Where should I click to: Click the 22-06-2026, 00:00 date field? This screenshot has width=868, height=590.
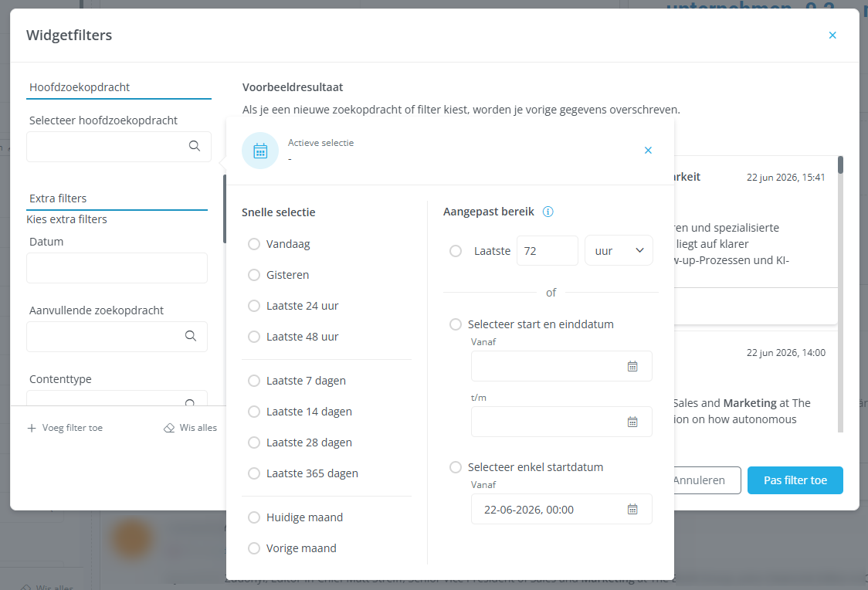coord(561,509)
